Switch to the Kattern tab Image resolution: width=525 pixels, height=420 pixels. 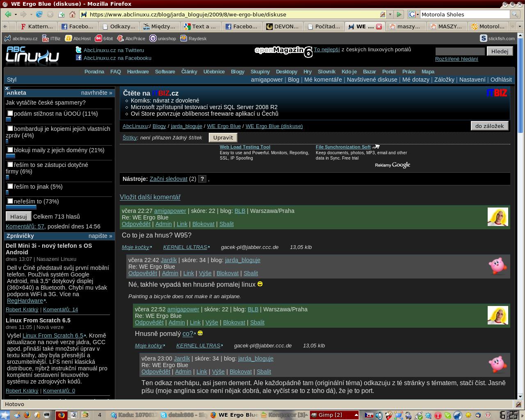[x=37, y=26]
